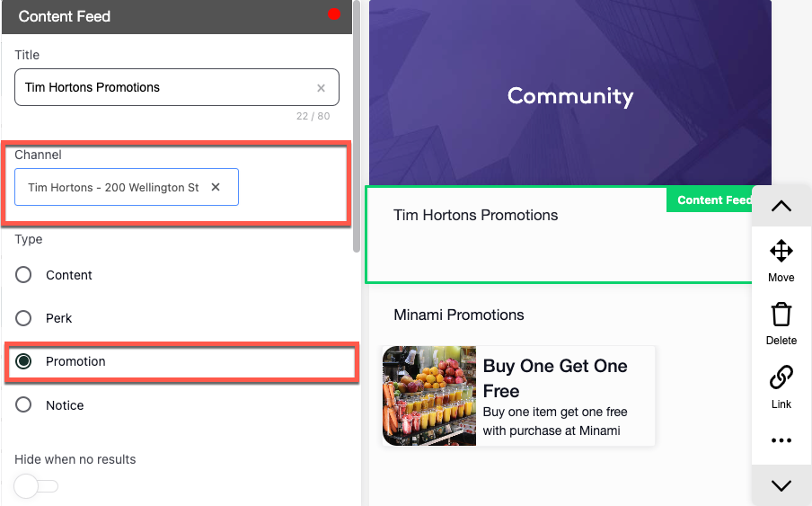Toggle Hide when no results switch
The width and height of the screenshot is (812, 506).
(x=36, y=486)
